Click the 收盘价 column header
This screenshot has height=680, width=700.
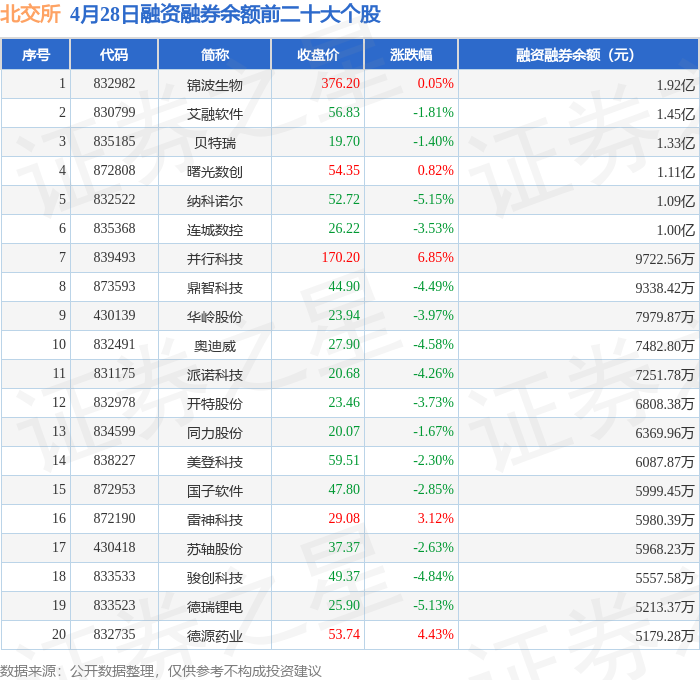tap(318, 54)
